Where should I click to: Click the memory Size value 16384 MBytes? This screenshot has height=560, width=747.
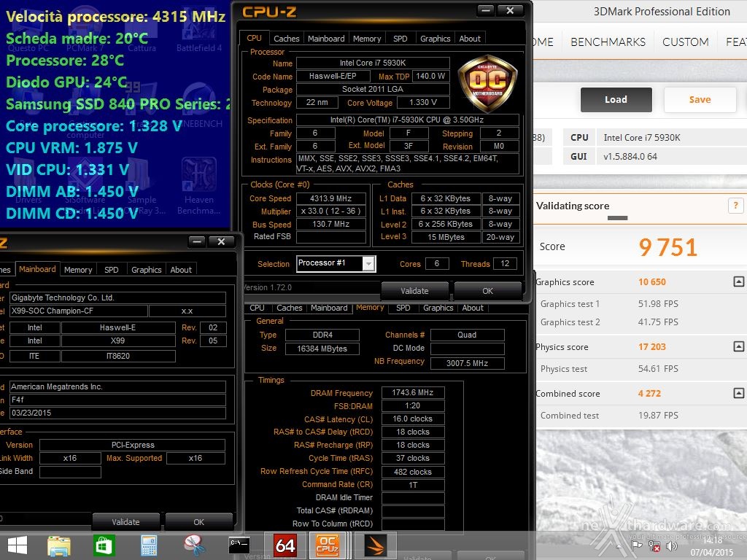pos(322,349)
